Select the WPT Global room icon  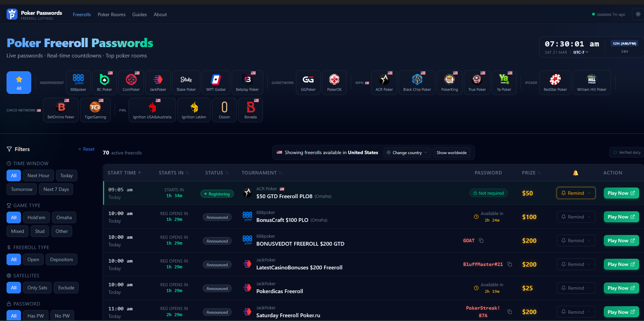coord(216,83)
